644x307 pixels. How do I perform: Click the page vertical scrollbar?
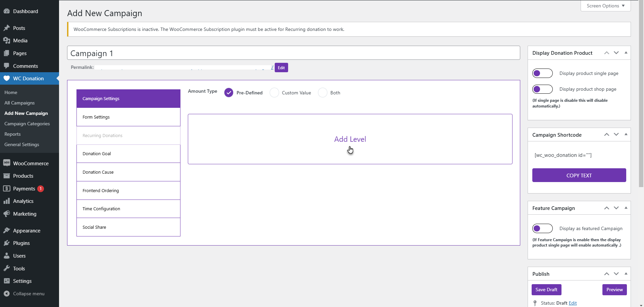point(641,101)
